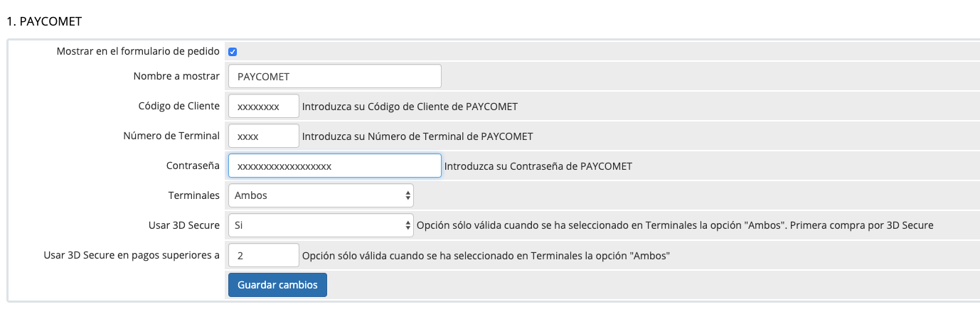Viewport: 980px width, 319px height.
Task: Click hint text Introduzca su Contraseña de PAYCOMET
Action: coord(538,166)
